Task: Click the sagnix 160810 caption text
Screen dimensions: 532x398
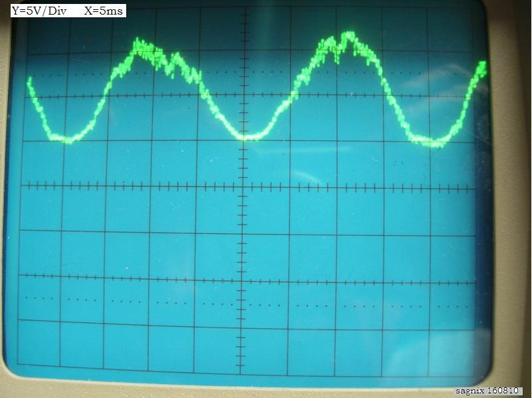Action: pyautogui.click(x=487, y=391)
